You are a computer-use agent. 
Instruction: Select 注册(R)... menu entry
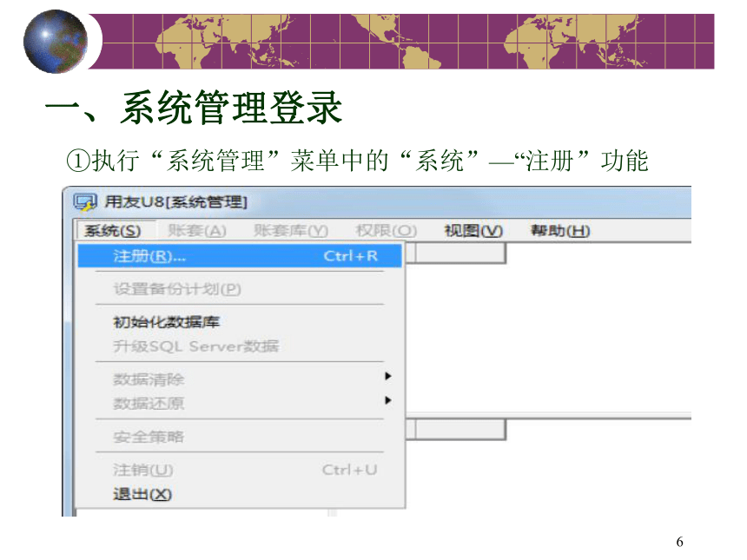pos(240,256)
